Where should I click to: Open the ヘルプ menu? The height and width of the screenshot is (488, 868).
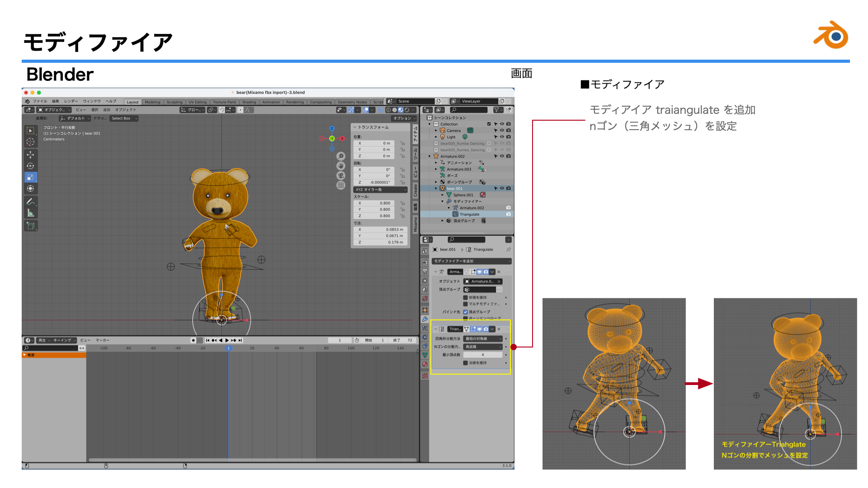[x=111, y=101]
